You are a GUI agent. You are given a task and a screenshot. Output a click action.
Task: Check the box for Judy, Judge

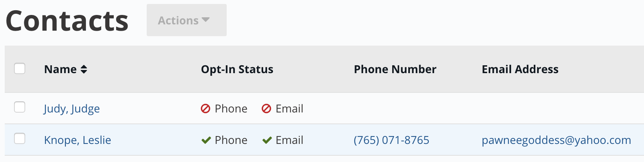(20, 107)
